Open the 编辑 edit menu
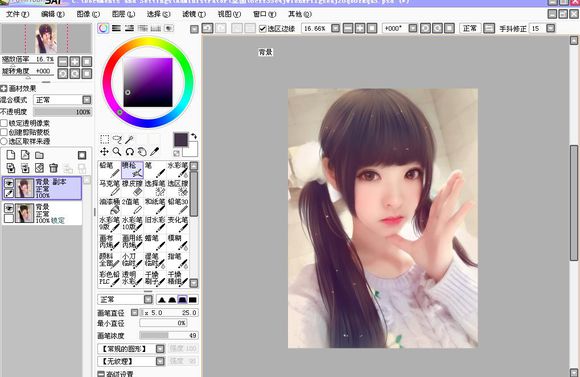Screen dimensions: 580x377 [x=53, y=14]
